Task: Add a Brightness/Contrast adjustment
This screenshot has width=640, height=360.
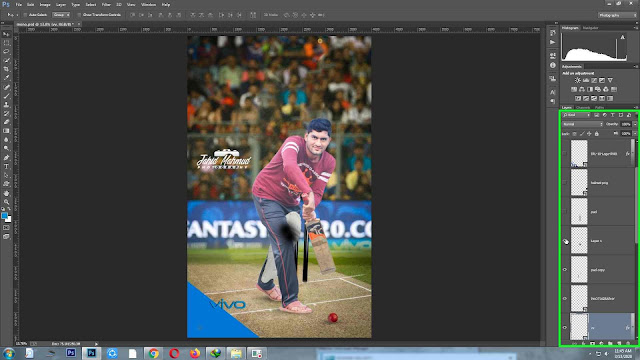Action: pyautogui.click(x=578, y=80)
